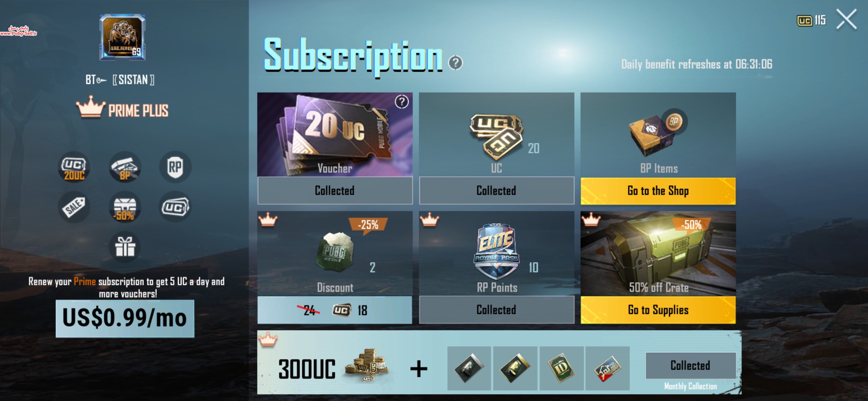
Task: Click the first monthly reward coupon item
Action: click(x=469, y=368)
